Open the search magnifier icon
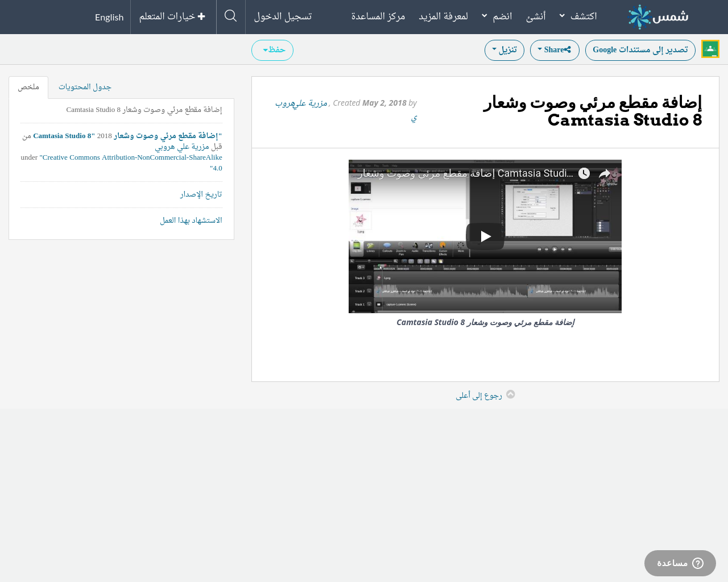 click(230, 16)
